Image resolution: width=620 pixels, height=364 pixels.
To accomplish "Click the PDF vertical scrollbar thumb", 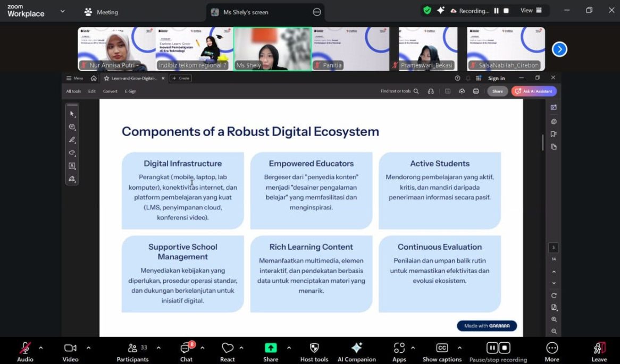I will [x=542, y=142].
